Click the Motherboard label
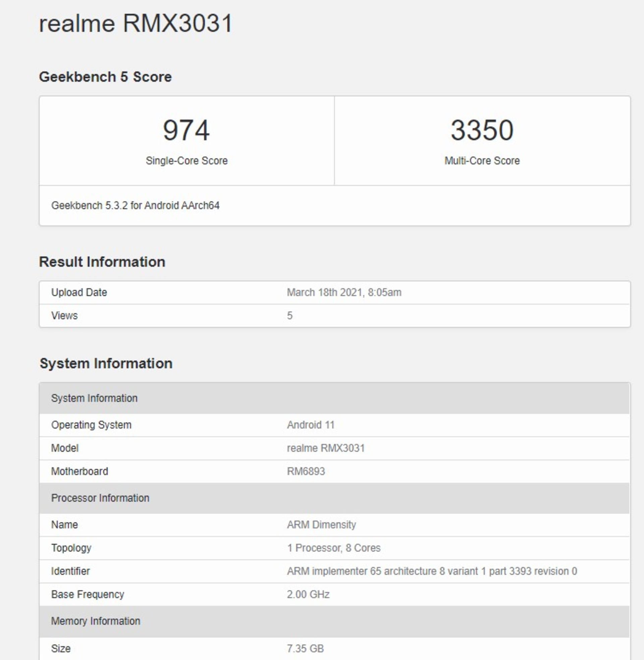644x660 pixels. (79, 471)
